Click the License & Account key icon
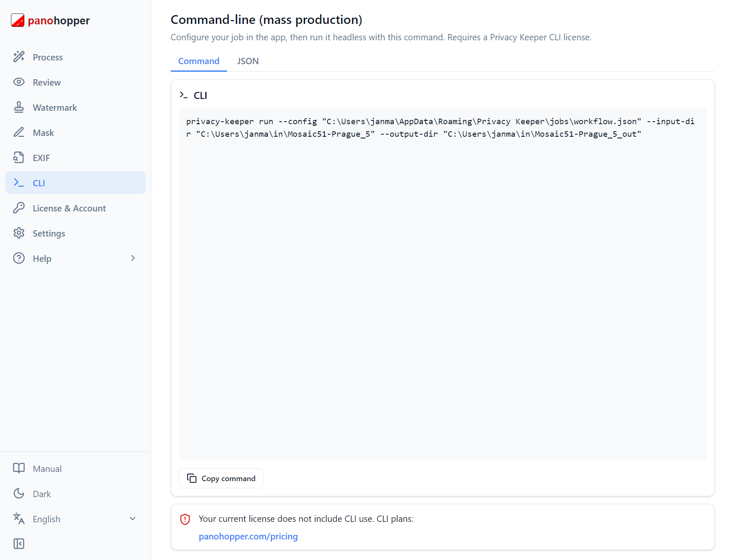 [x=19, y=208]
